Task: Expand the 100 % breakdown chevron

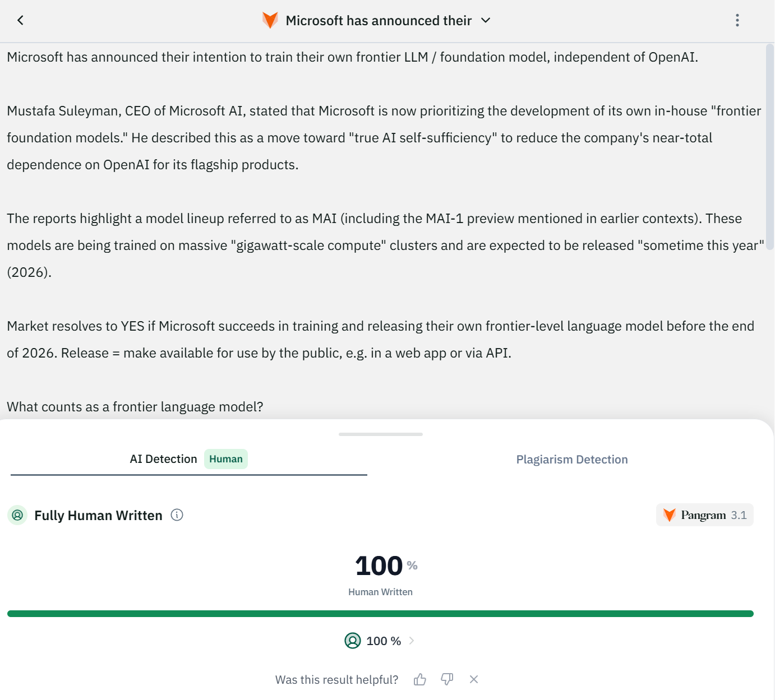Action: coord(412,641)
